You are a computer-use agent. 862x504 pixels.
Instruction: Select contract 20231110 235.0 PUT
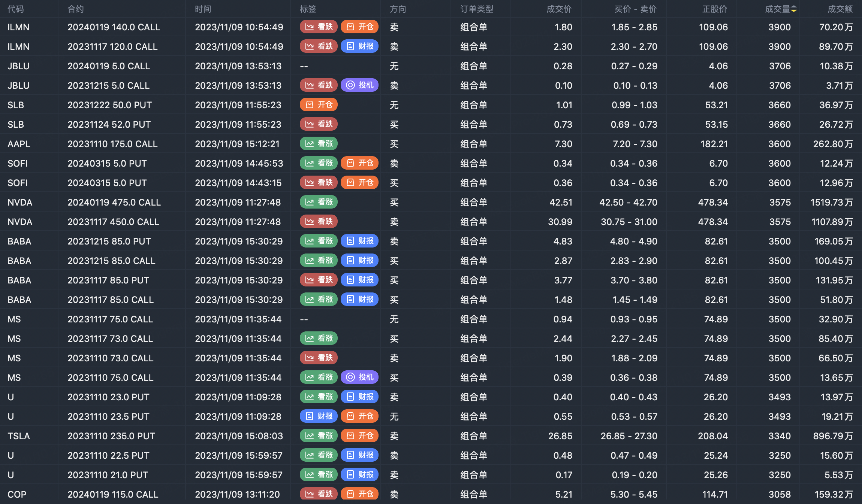point(111,436)
